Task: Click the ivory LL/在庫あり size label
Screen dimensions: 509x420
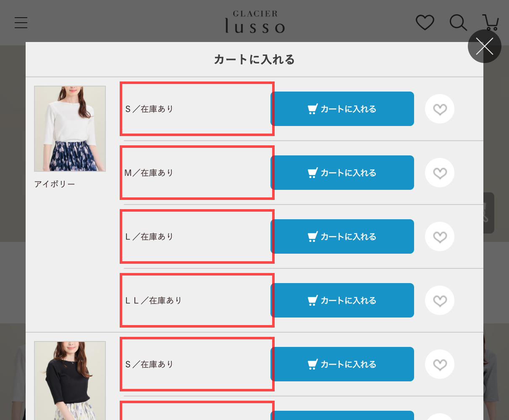Action: (x=153, y=300)
